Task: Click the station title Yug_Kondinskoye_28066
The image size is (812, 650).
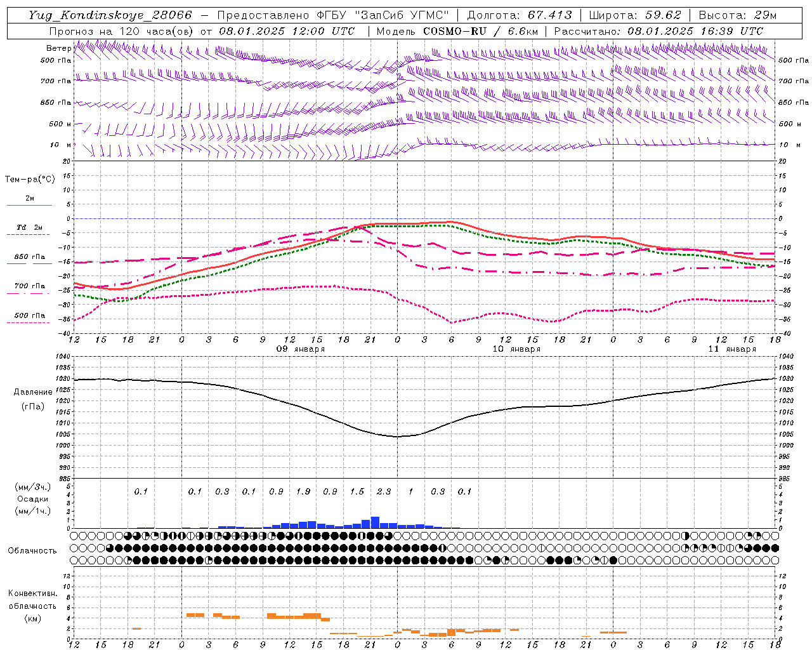Action: click(x=110, y=15)
